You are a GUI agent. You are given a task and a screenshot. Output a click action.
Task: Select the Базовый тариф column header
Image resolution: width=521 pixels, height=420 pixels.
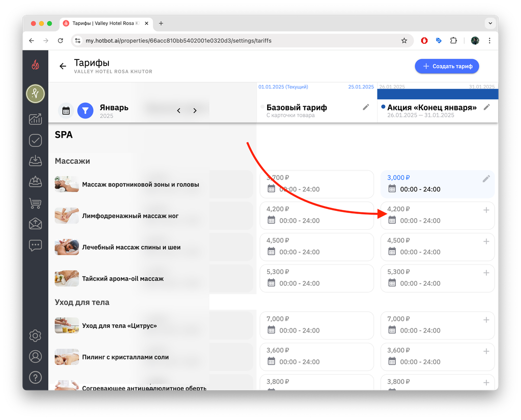(x=297, y=108)
